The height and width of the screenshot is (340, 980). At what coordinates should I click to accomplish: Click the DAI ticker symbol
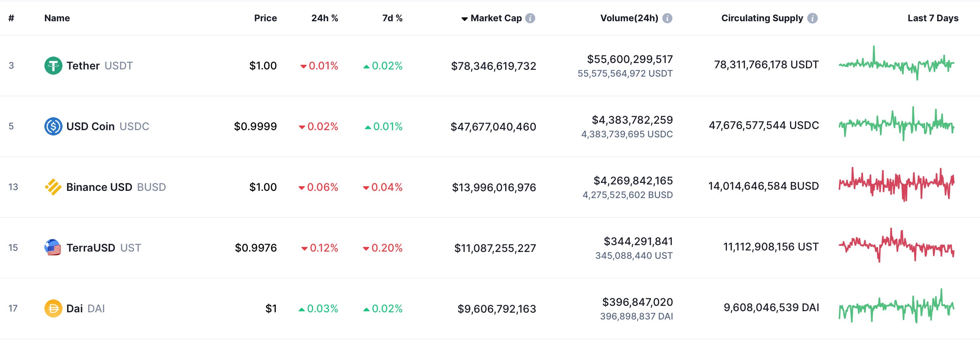tap(96, 309)
